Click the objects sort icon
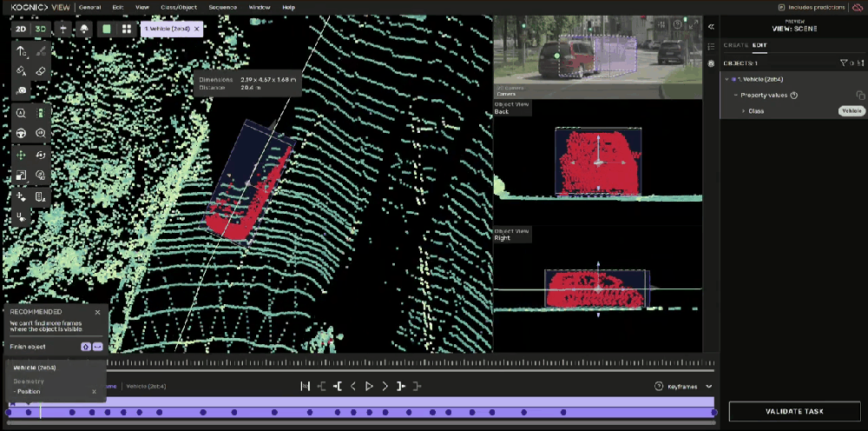The width and height of the screenshot is (868, 431). [860, 63]
